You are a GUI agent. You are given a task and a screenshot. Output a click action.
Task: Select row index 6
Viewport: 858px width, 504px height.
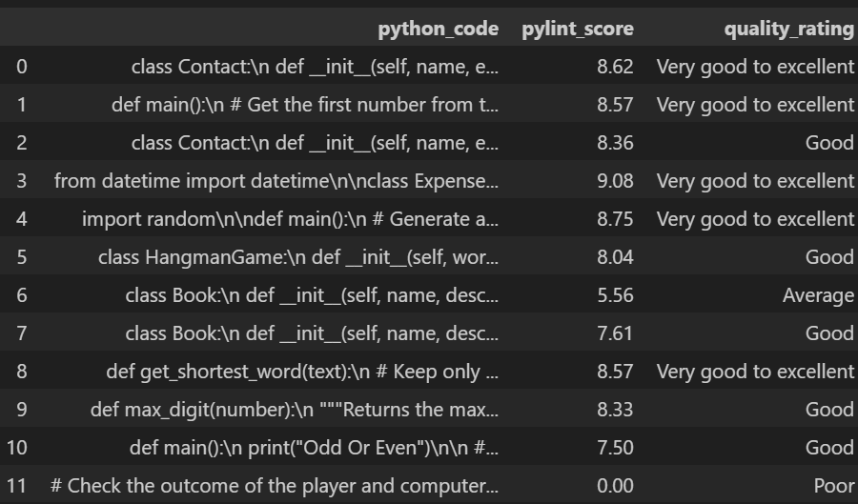(x=21, y=295)
